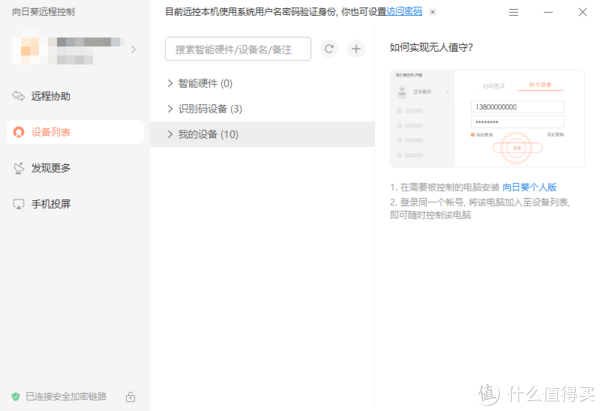Viewport: 600px width, 411px height.
Task: Open the 向日葵个人版 download link
Action: pyautogui.click(x=530, y=187)
